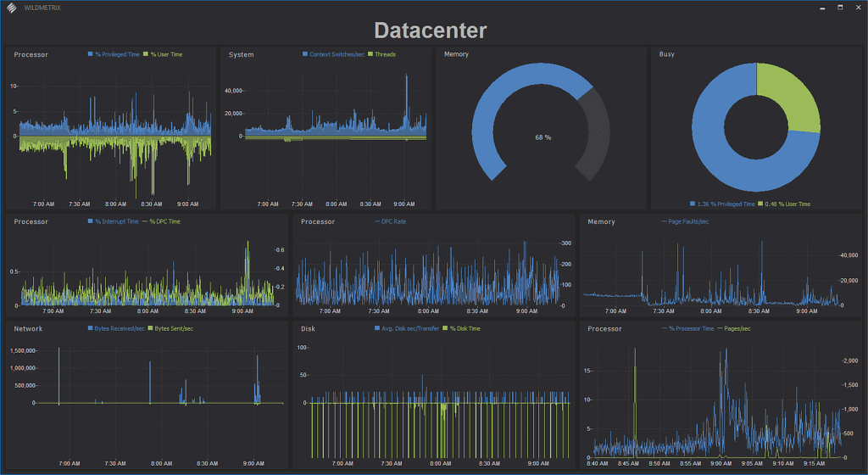
Task: Click the 68 % value in Memory gauge
Action: pos(542,137)
